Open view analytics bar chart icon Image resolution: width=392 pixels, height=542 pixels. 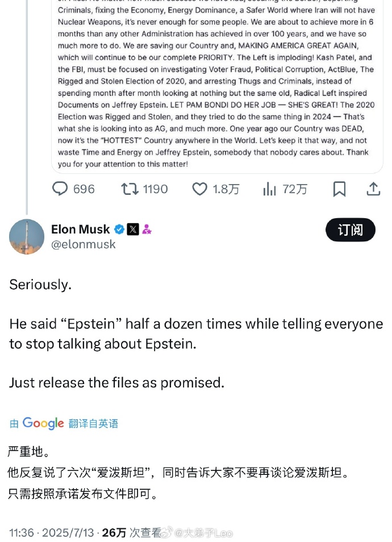[269, 189]
